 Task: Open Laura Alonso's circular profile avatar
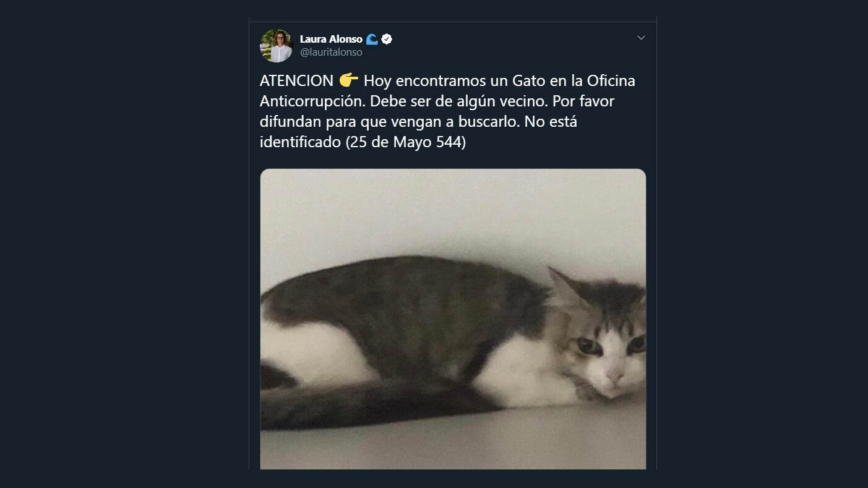click(276, 46)
